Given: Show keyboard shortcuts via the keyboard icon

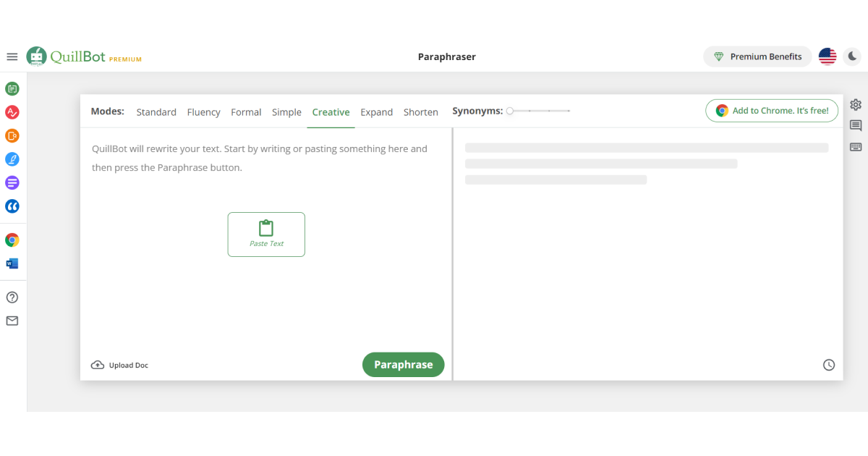Looking at the screenshot, I should pyautogui.click(x=856, y=145).
